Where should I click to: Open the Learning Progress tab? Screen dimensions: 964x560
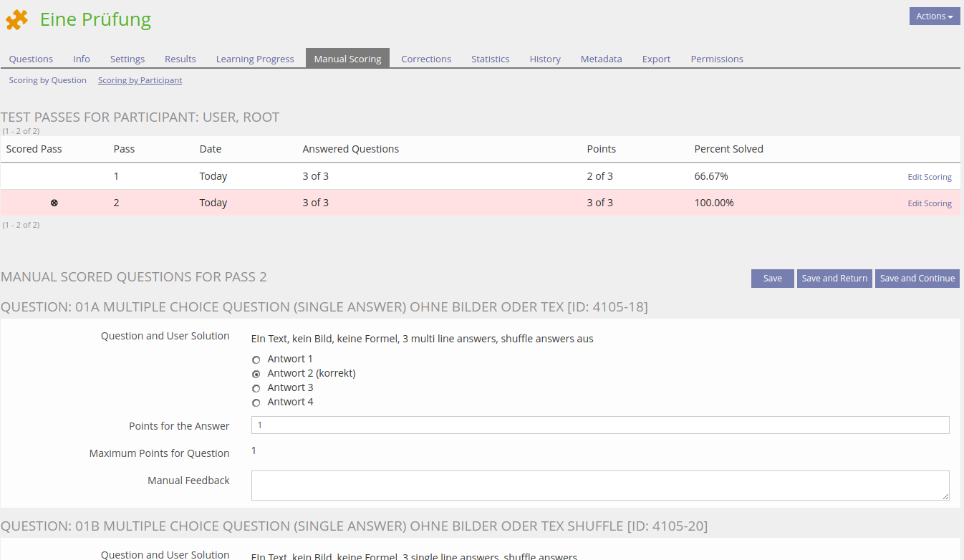tap(255, 59)
